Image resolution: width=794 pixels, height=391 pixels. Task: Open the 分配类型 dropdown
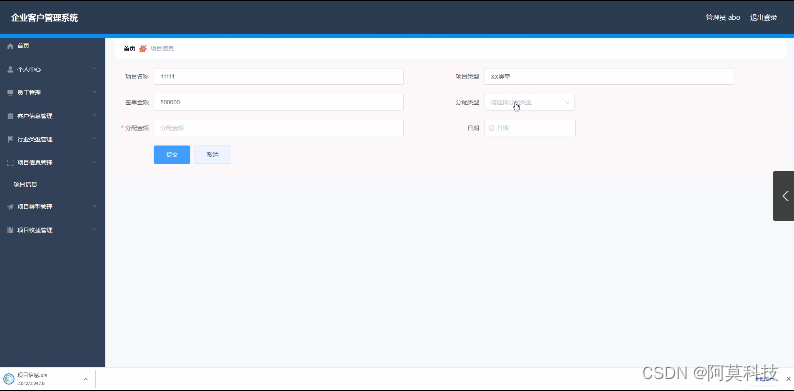coord(529,102)
